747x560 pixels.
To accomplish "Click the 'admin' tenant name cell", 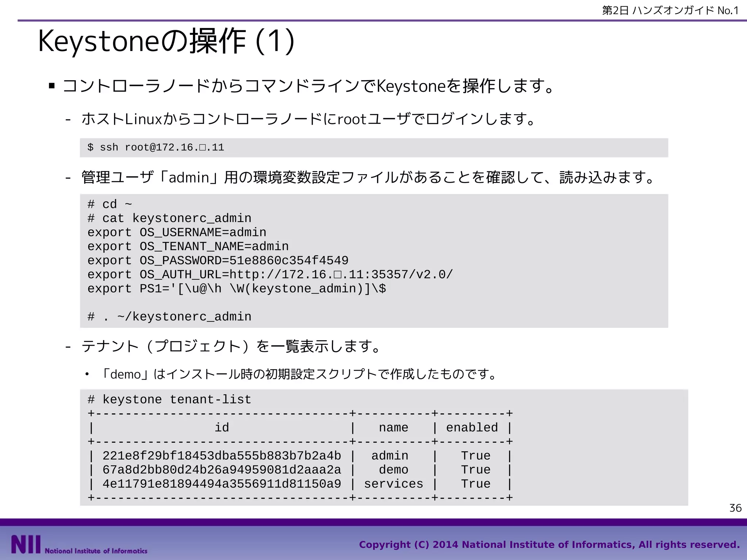I will click(x=390, y=456).
